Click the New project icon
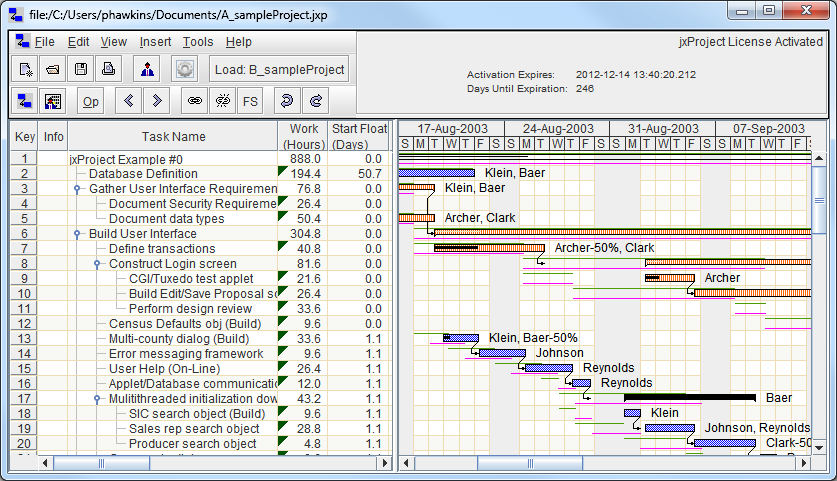This screenshot has width=837, height=481. click(x=25, y=70)
